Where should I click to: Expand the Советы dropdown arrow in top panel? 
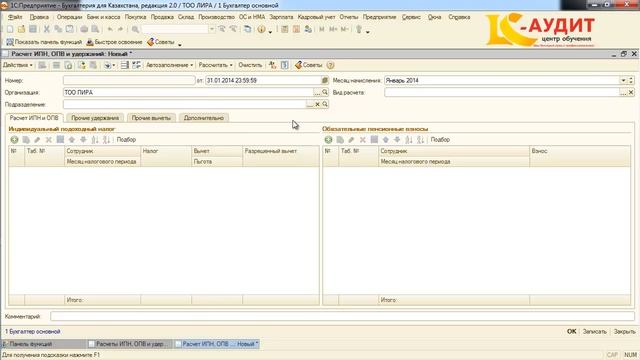(180, 44)
